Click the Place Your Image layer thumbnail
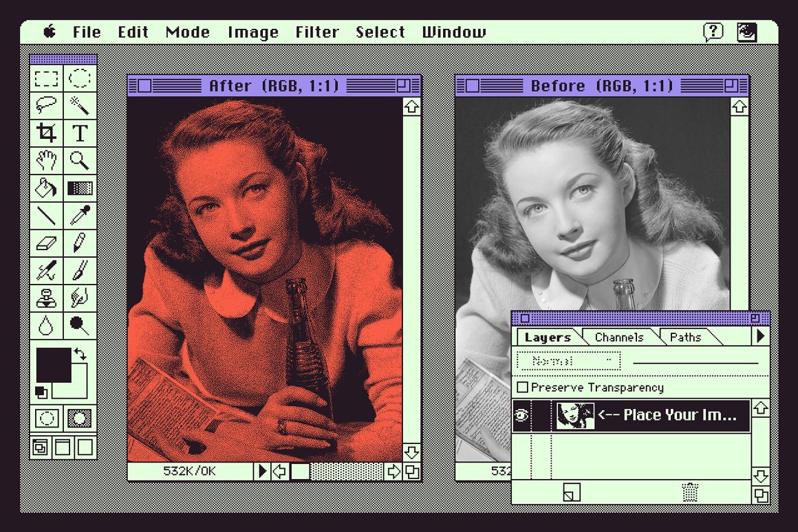Viewport: 798px width, 532px height. pos(575,416)
